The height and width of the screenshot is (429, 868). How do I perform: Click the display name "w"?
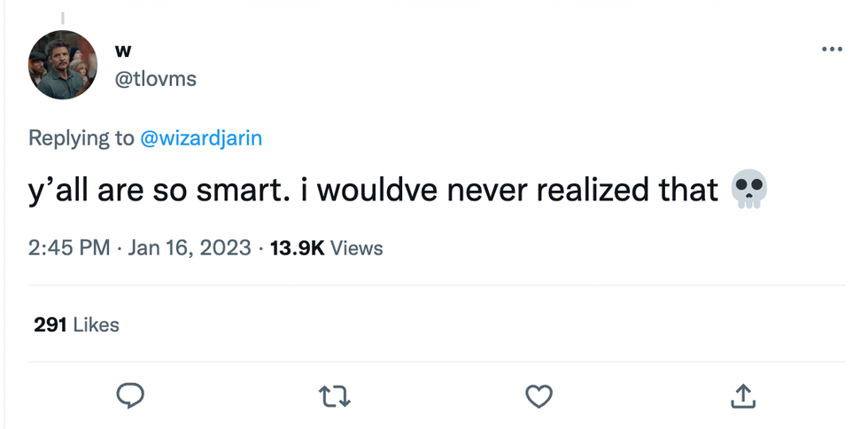pos(123,51)
